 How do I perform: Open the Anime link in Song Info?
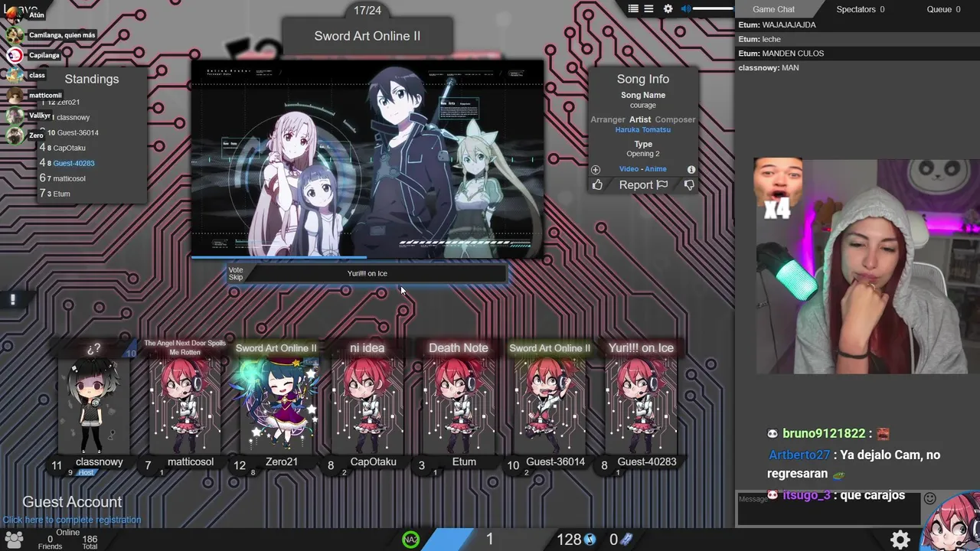pos(655,169)
